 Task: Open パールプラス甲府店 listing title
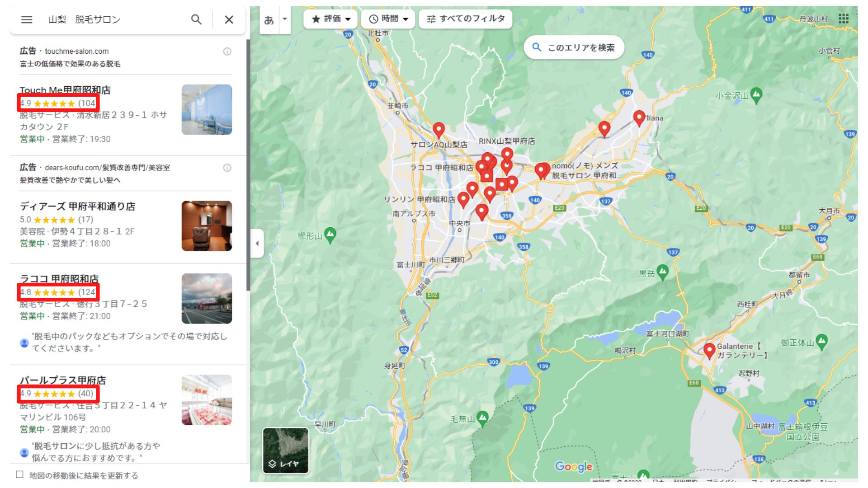point(63,380)
